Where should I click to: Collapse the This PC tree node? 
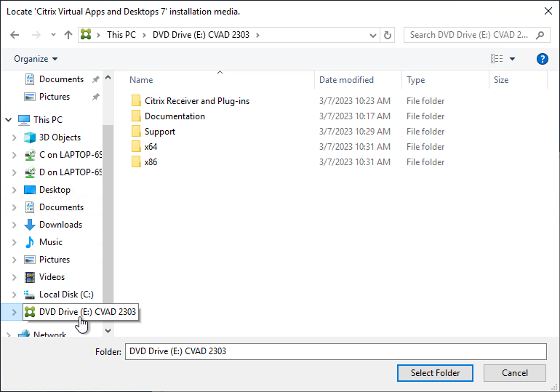point(9,120)
